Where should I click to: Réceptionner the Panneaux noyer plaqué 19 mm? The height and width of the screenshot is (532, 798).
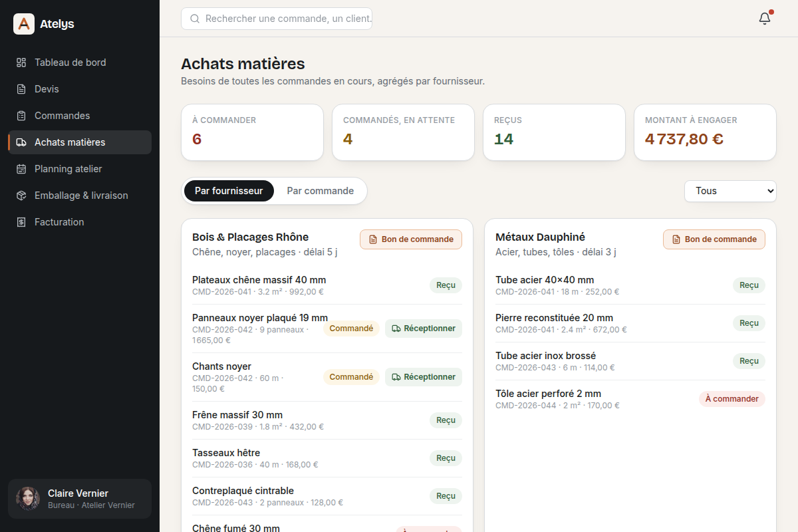click(x=424, y=329)
